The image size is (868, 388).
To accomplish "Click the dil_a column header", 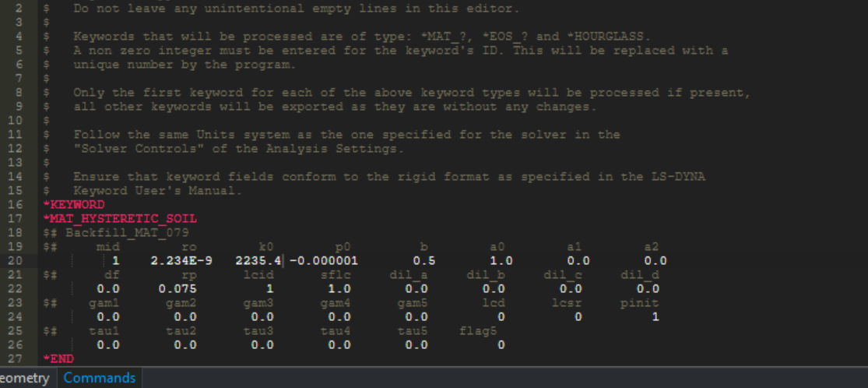I will 409,275.
